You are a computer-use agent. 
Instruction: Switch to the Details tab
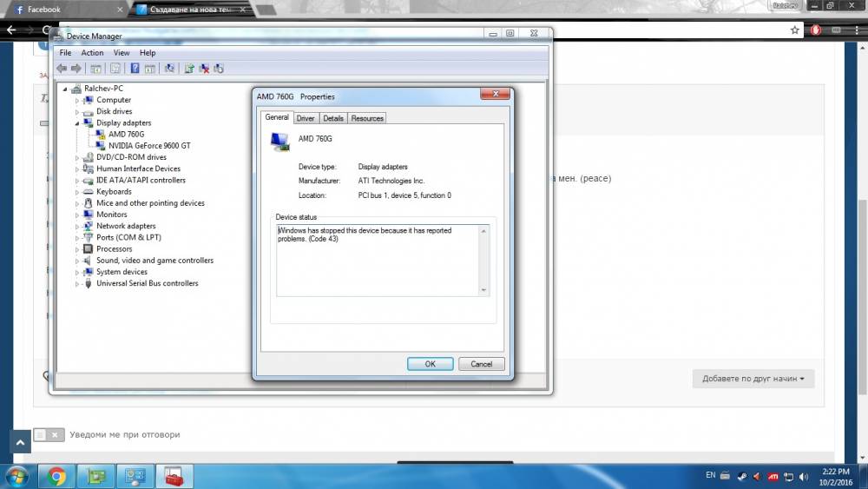333,118
